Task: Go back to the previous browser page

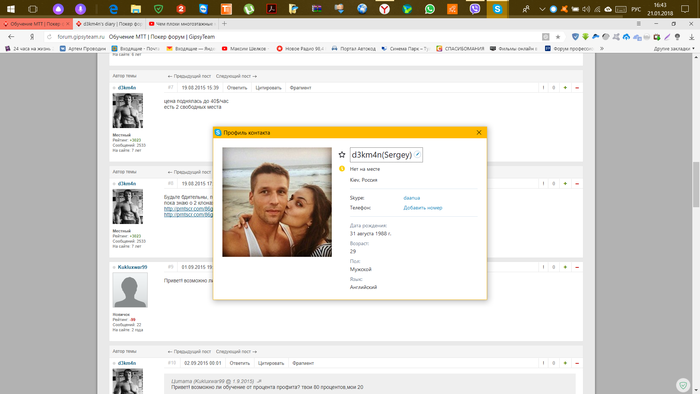Action: [11, 37]
